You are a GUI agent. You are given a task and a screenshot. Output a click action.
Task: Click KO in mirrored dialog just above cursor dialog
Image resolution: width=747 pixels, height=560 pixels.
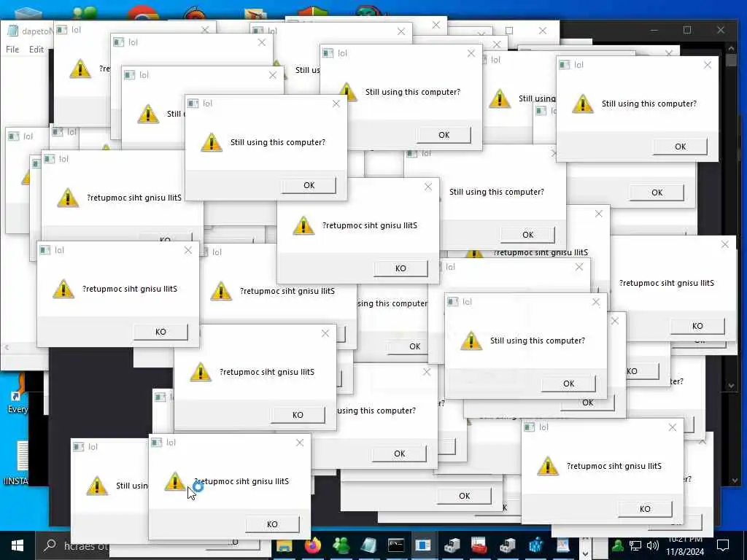click(x=298, y=415)
